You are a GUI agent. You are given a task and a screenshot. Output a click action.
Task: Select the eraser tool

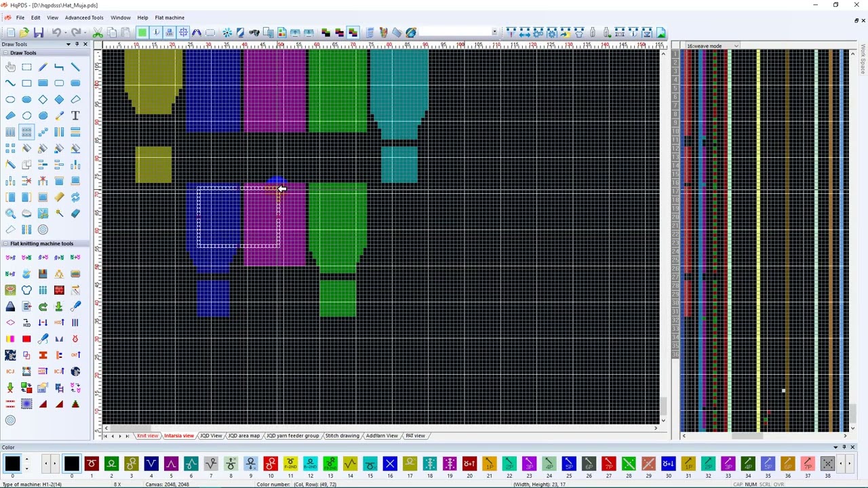point(75,213)
